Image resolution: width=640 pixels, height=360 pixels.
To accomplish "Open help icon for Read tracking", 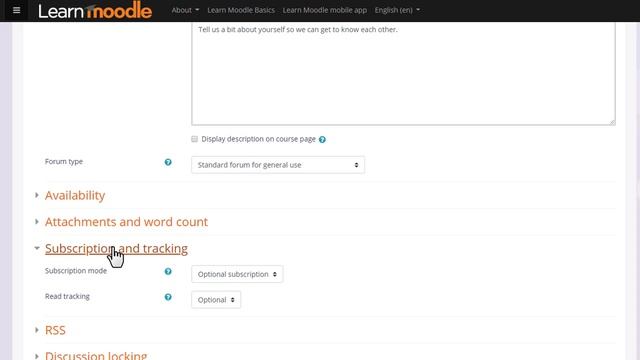I will (168, 297).
